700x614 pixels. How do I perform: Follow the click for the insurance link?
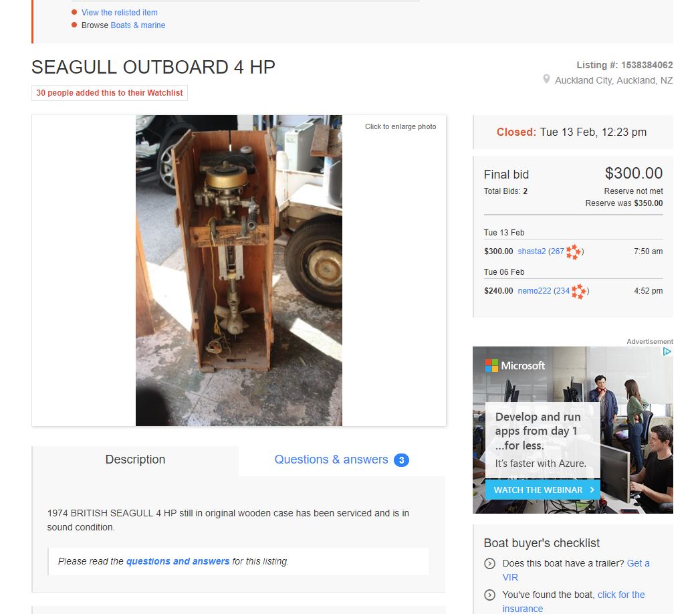574,601
